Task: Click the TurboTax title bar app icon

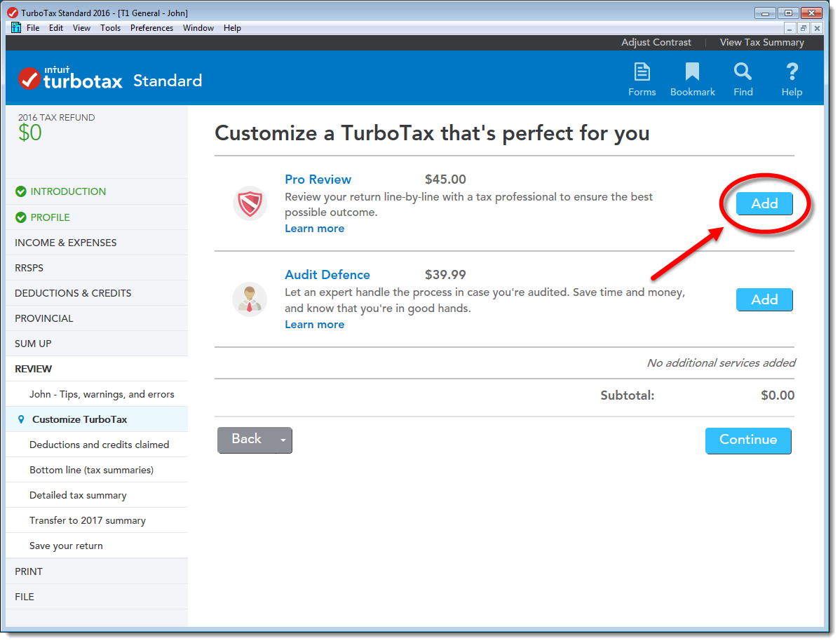Action: (13, 13)
